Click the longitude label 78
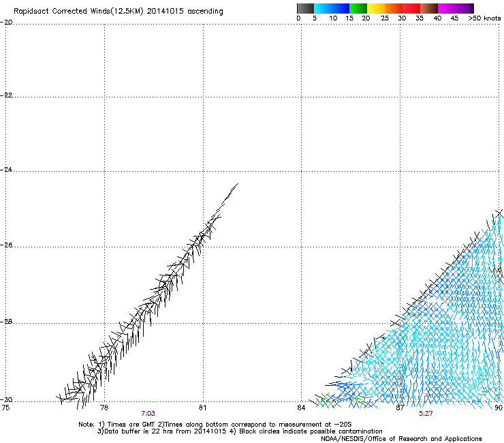This screenshot has height=443, width=504. click(104, 408)
